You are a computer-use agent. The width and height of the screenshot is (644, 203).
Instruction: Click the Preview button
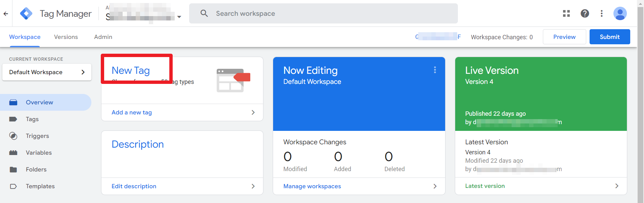(x=564, y=37)
